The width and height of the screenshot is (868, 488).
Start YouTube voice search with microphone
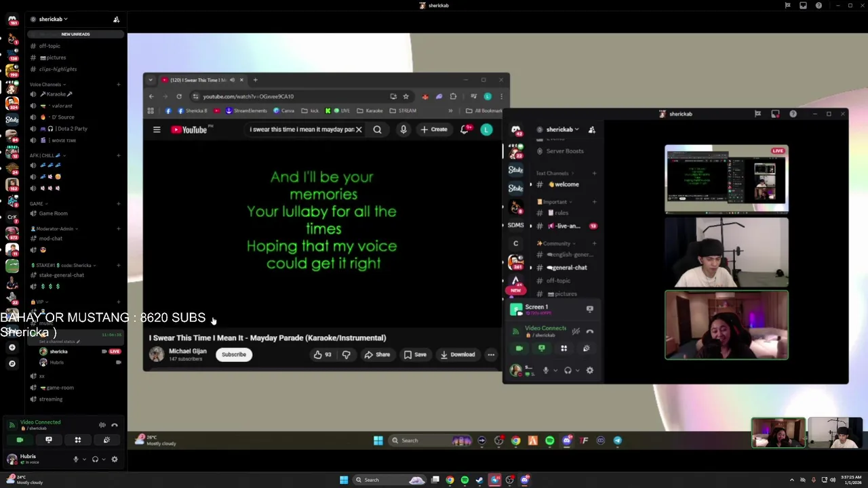point(403,129)
